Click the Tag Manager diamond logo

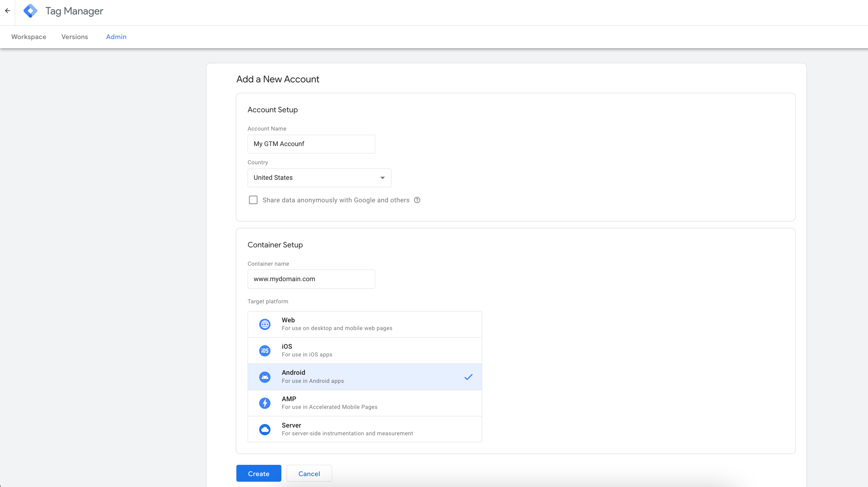[x=30, y=11]
